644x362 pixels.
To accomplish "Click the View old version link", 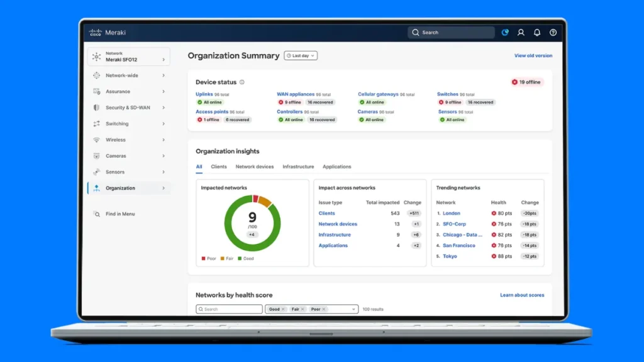I will click(533, 55).
